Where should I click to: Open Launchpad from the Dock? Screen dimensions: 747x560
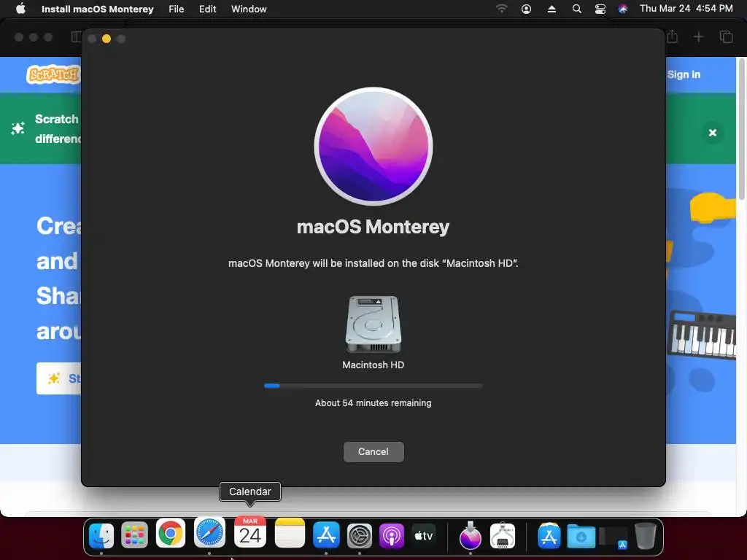click(x=134, y=536)
